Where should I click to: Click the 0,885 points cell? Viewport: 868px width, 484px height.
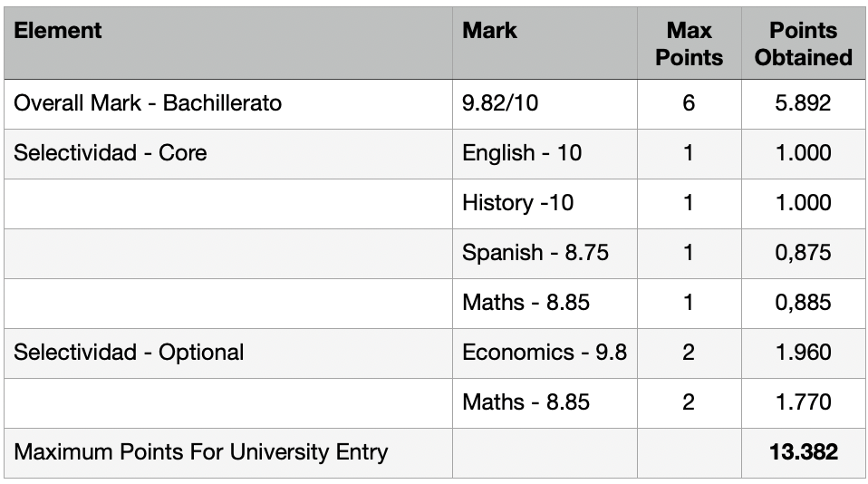coord(804,303)
